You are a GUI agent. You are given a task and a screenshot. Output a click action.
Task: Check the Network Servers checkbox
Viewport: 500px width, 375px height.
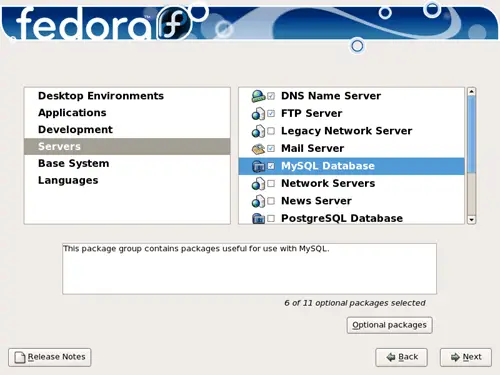coord(271,184)
